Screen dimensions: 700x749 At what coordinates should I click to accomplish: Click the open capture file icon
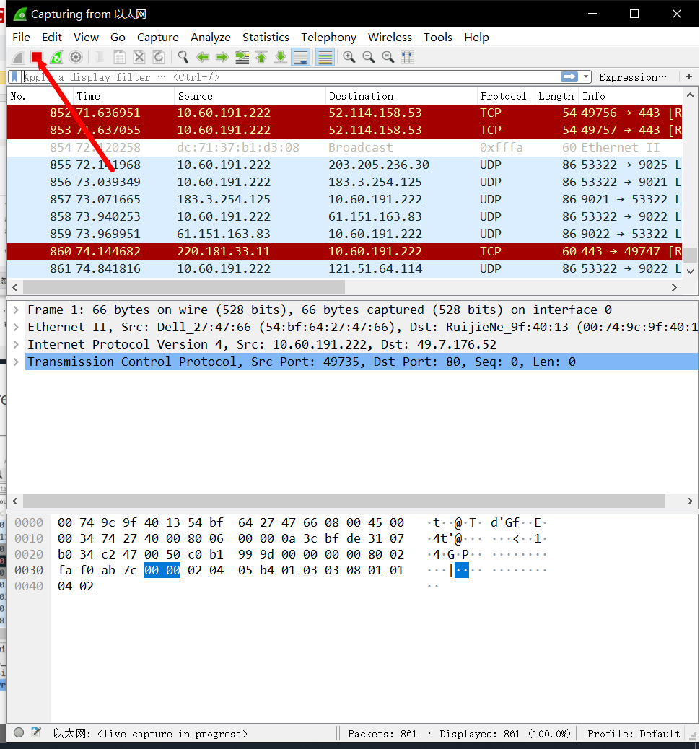(100, 57)
